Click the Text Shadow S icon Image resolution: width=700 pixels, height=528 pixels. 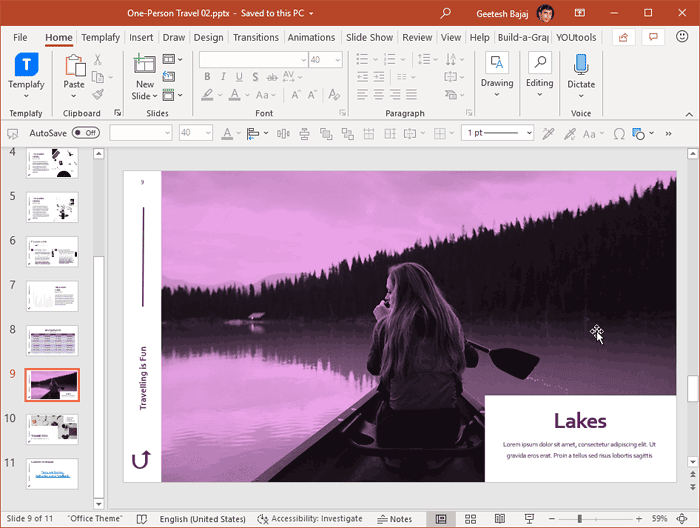255,77
